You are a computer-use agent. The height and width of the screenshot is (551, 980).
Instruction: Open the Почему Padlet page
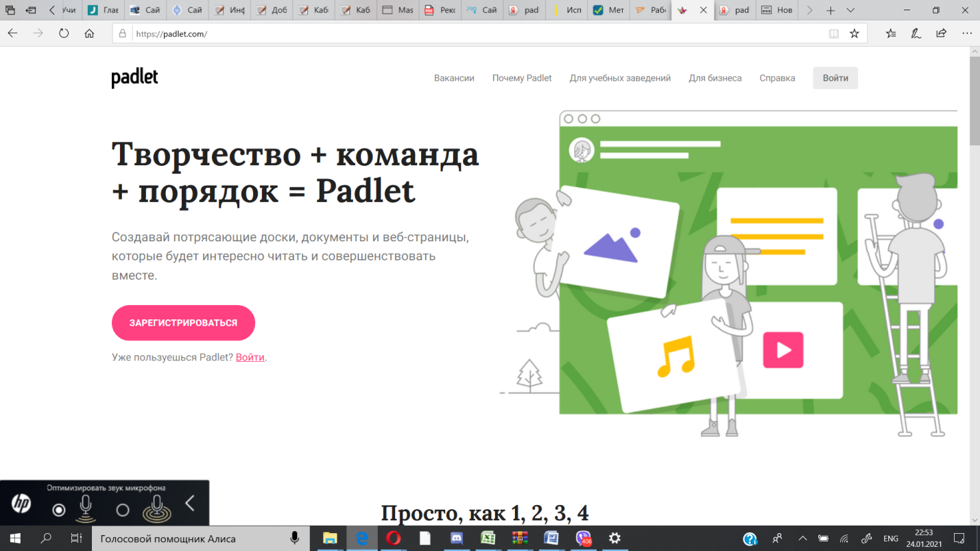click(522, 78)
